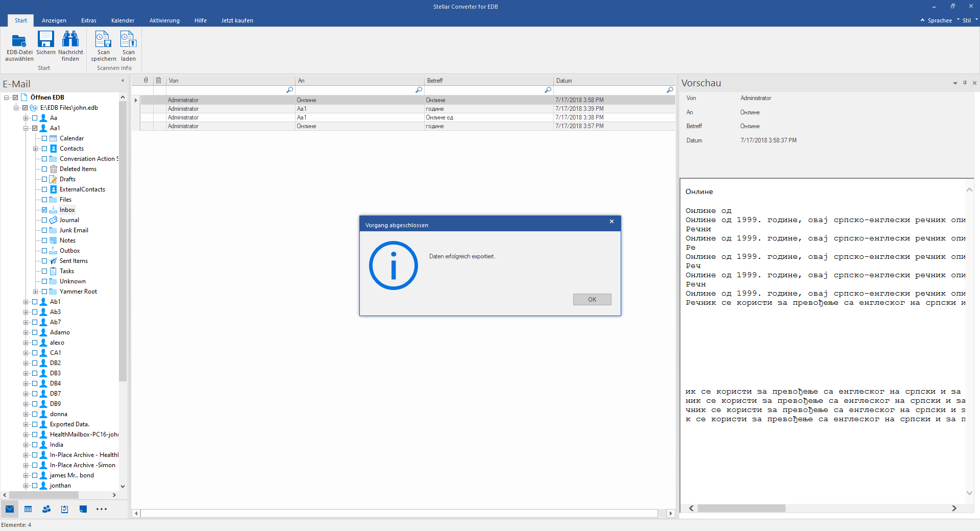Screen dimensions: 980x531
Task: Click the Calendar folder icon
Action: (53, 138)
